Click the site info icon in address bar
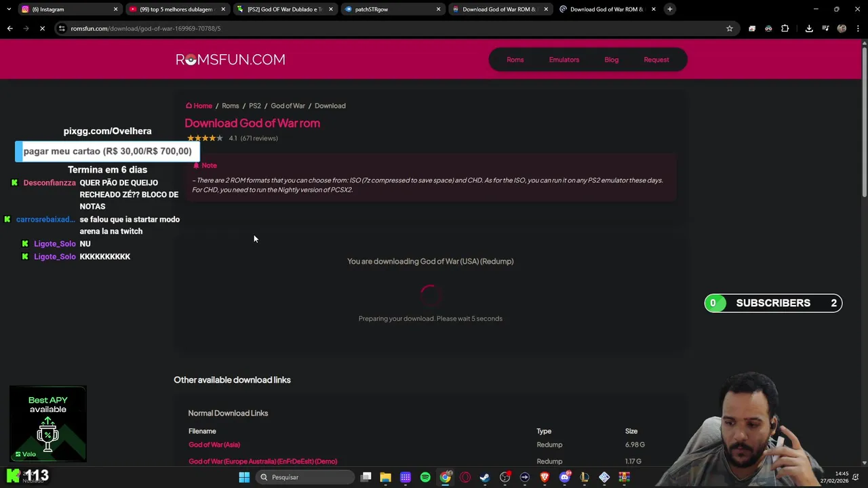This screenshot has width=868, height=488. coord(62,28)
